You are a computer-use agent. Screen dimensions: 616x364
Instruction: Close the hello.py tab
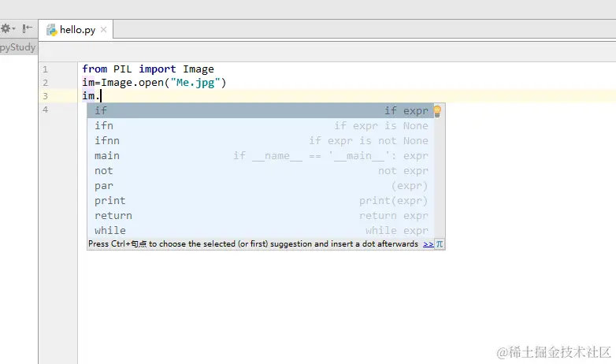click(104, 30)
